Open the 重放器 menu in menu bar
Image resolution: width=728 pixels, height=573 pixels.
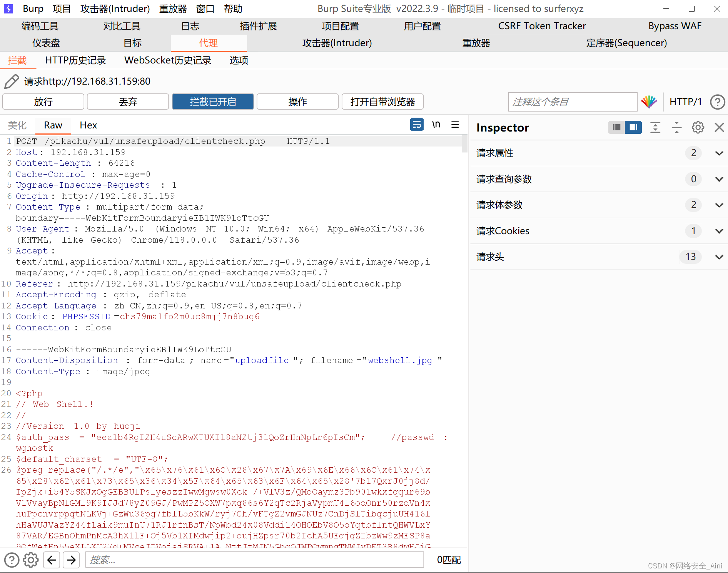click(x=173, y=8)
